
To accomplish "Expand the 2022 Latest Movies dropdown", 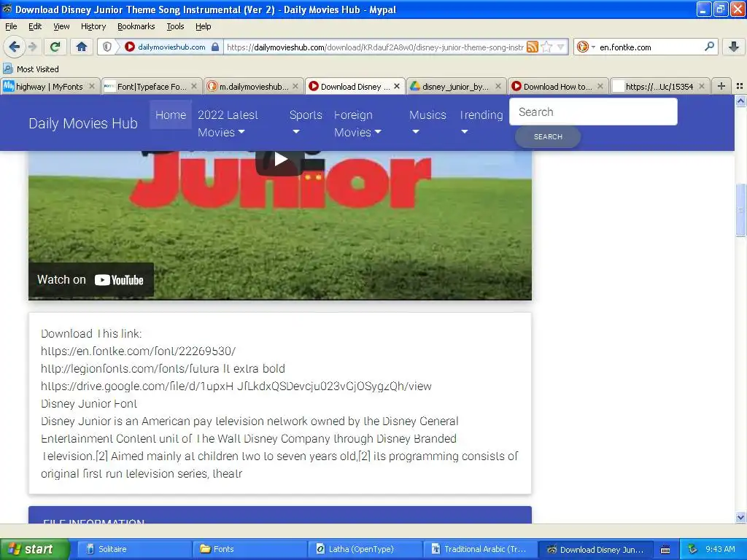I will point(228,123).
